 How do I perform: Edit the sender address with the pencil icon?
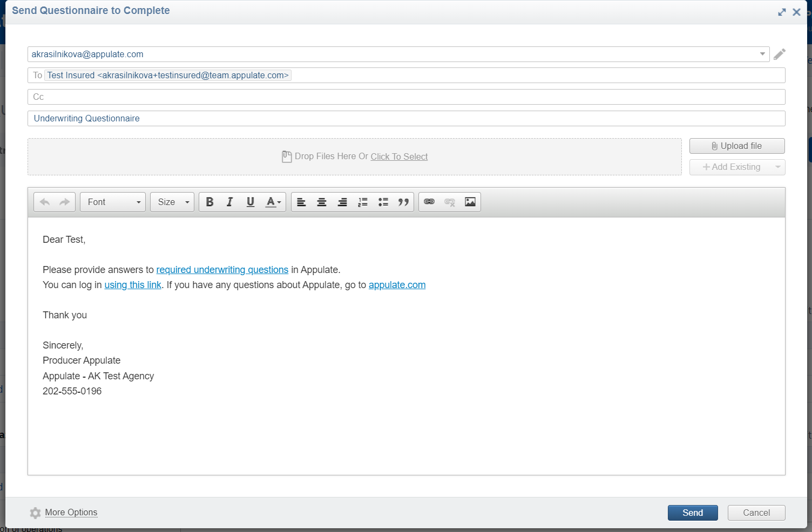779,53
